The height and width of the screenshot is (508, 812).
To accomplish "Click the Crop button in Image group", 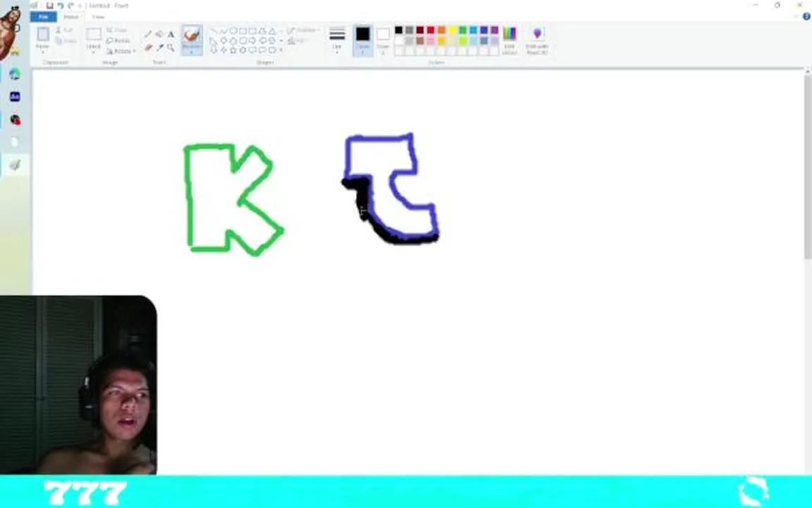I will point(118,30).
